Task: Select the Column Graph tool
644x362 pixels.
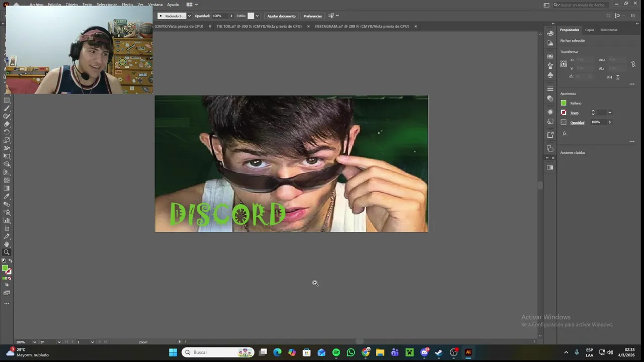Action: (x=7, y=221)
